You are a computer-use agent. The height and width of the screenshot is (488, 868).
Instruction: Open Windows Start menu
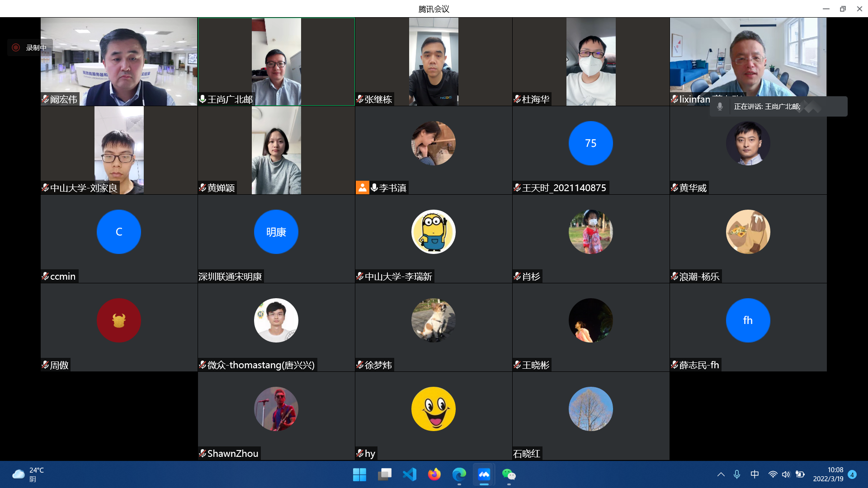[x=359, y=474]
